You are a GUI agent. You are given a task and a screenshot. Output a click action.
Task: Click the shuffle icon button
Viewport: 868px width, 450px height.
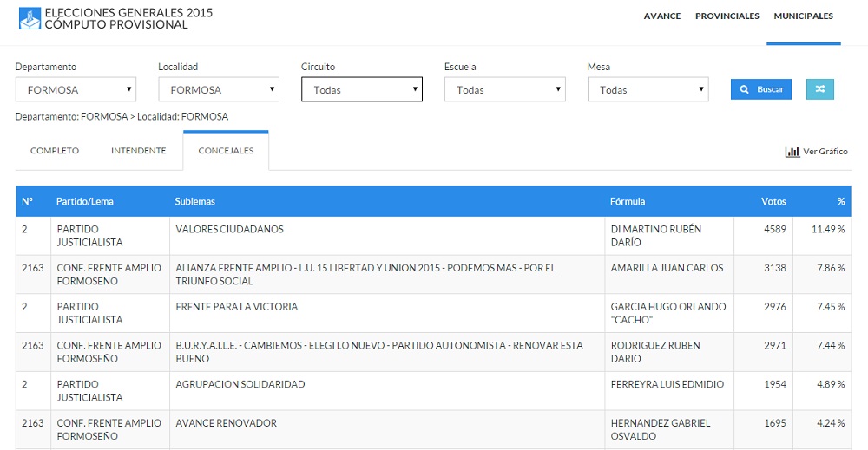820,89
